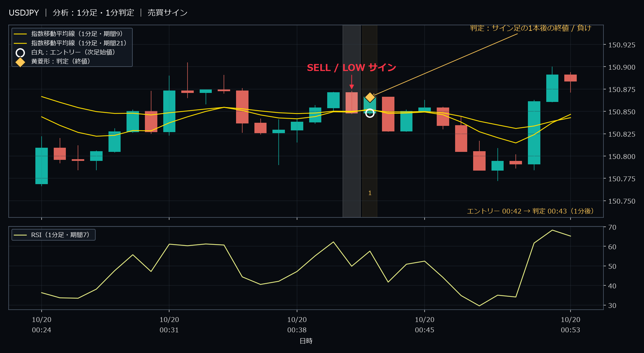Viewport: 644px width, 353px height.
Task: Click the 判定：サイン足の1本後の終値 / 負け annotation
Action: click(531, 28)
